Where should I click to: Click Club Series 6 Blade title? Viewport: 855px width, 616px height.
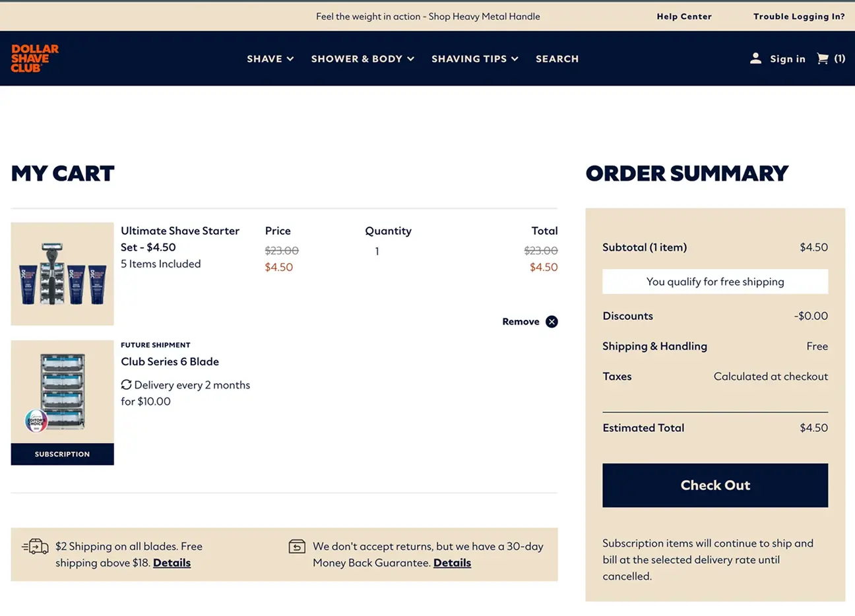coord(170,361)
